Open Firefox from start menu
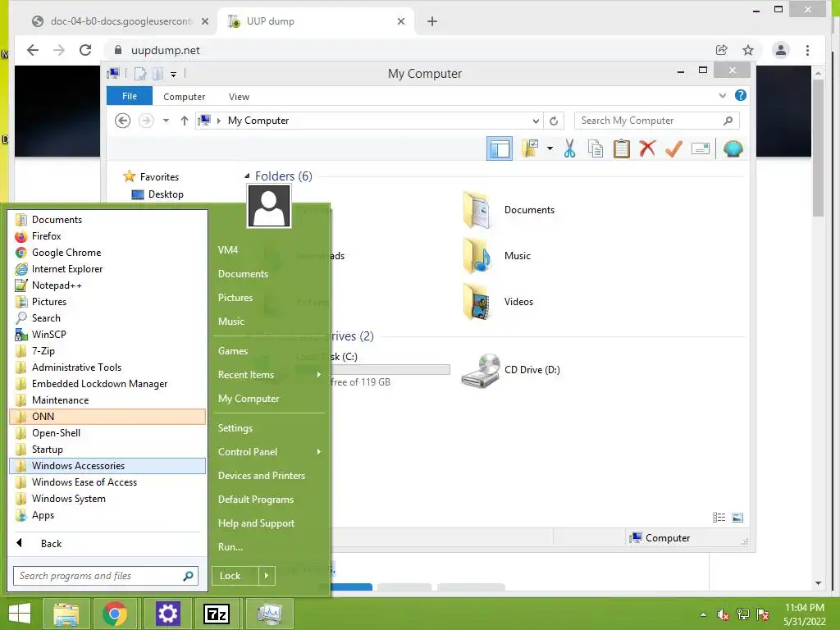840x630 pixels. pyautogui.click(x=107, y=235)
